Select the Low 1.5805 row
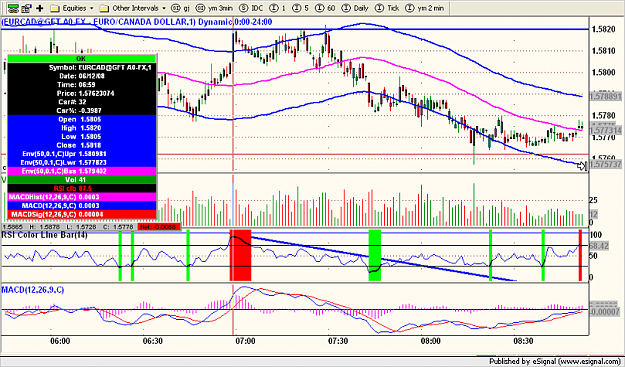 click(x=82, y=136)
